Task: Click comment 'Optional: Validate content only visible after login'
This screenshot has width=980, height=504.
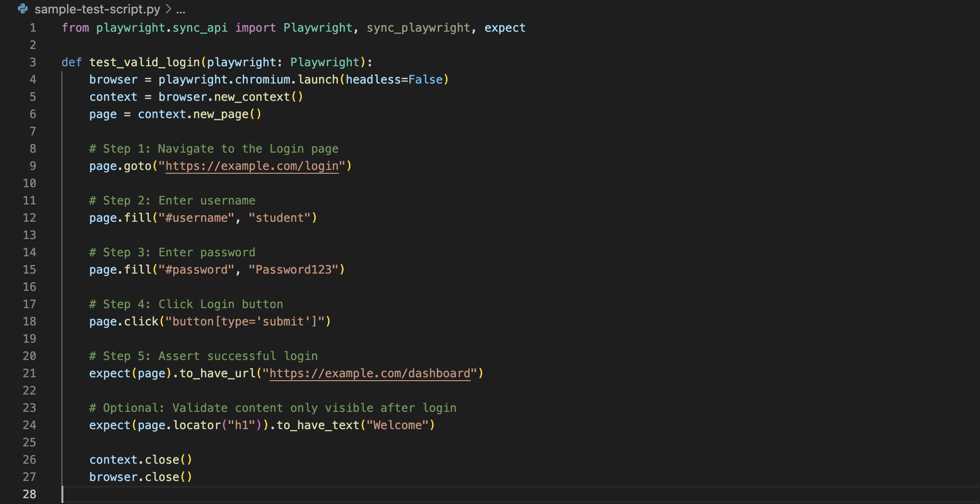Action: tap(273, 408)
